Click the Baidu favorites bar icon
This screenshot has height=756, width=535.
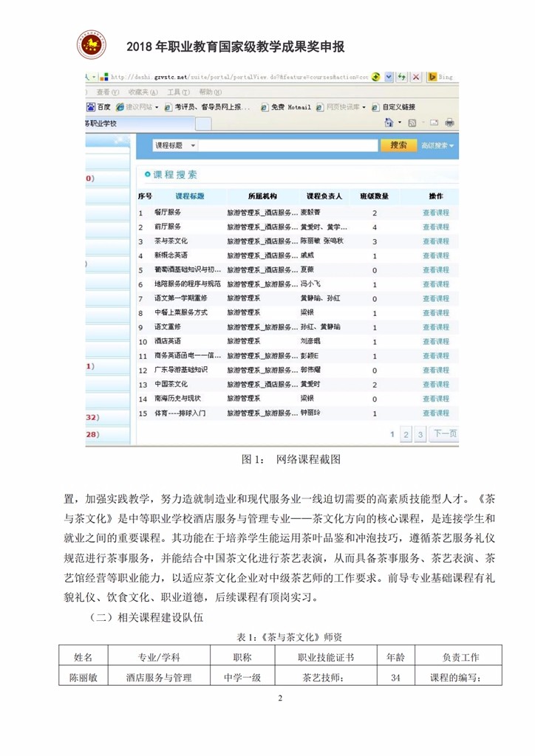click(91, 106)
